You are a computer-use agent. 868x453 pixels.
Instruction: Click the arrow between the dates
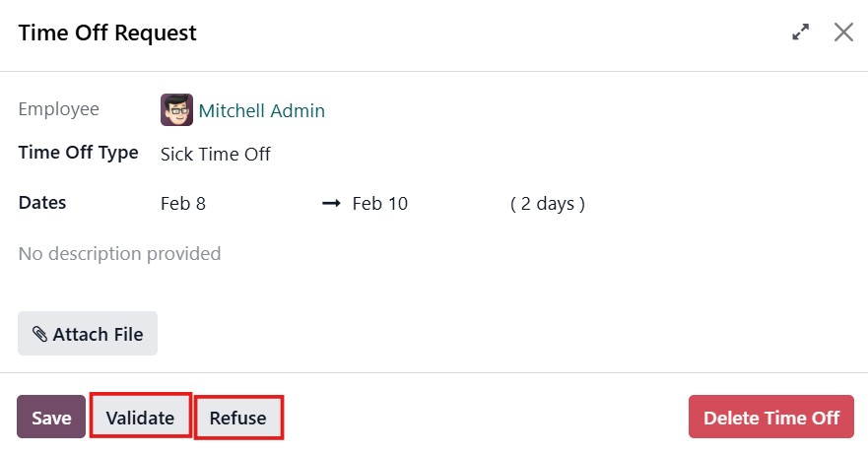[331, 204]
